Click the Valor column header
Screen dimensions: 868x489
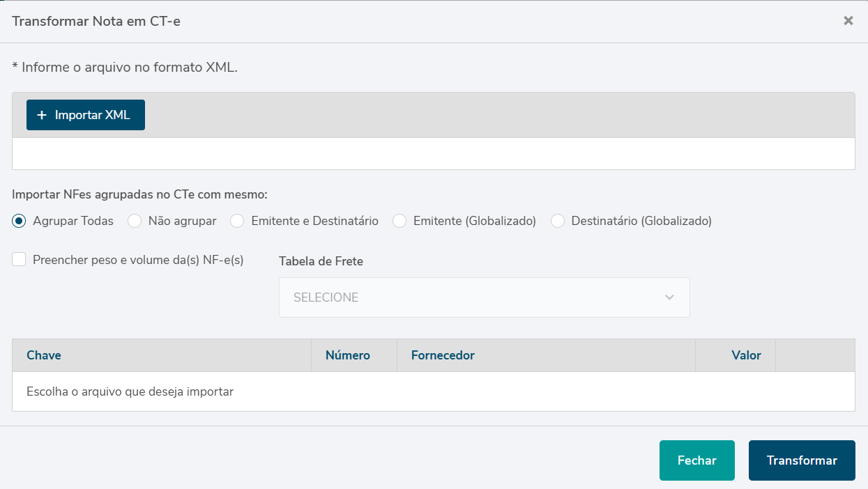[746, 355]
